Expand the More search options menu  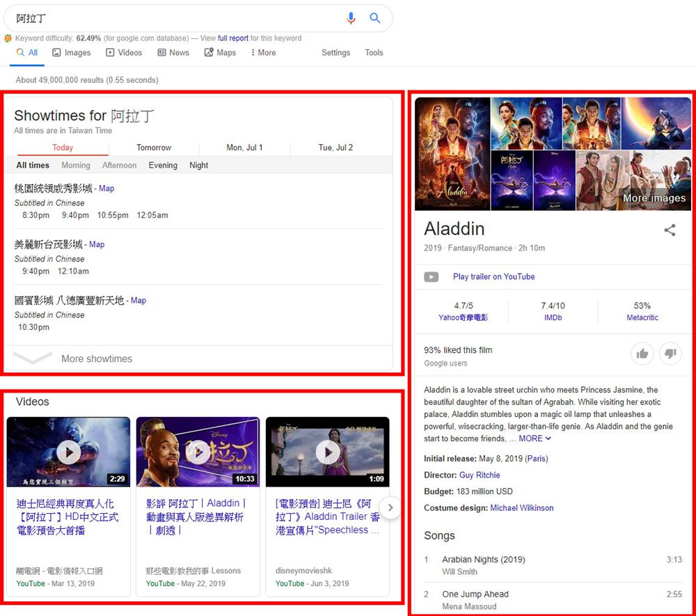[263, 53]
